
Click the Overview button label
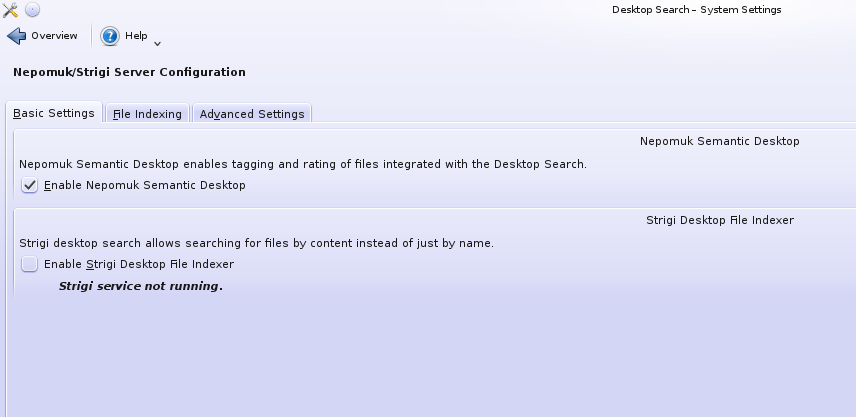click(54, 36)
